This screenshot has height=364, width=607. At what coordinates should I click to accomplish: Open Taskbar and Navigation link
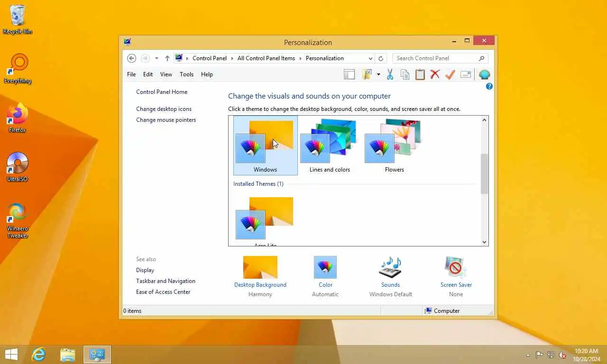point(166,281)
